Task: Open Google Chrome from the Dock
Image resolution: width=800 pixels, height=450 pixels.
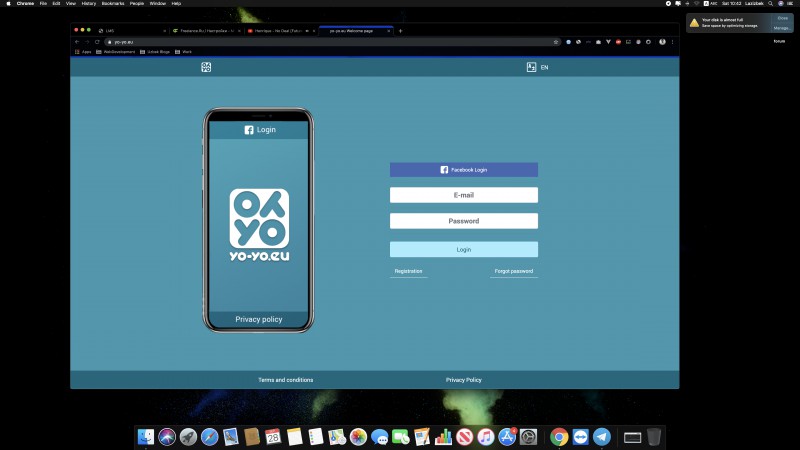Action: (559, 437)
